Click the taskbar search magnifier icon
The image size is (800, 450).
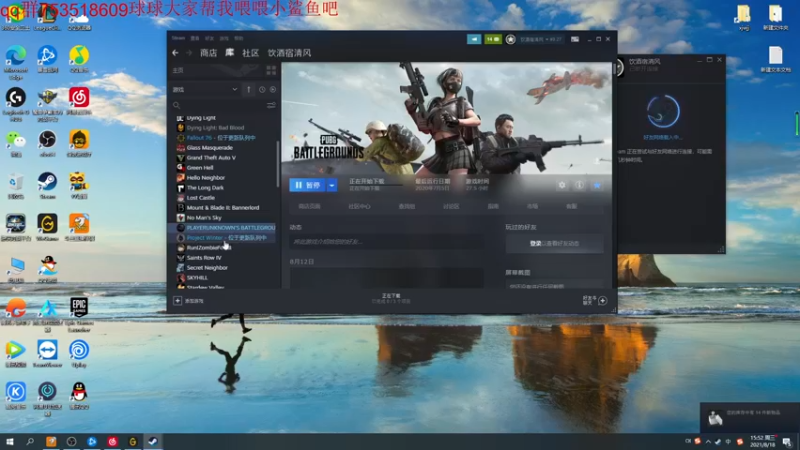[x=30, y=441]
